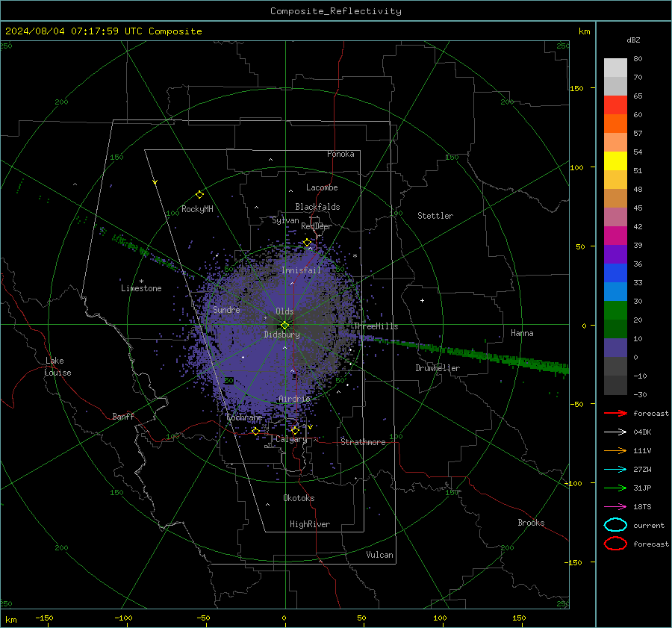This screenshot has width=672, height=628.
Task: Click the Okotoks town label
Action: (299, 498)
